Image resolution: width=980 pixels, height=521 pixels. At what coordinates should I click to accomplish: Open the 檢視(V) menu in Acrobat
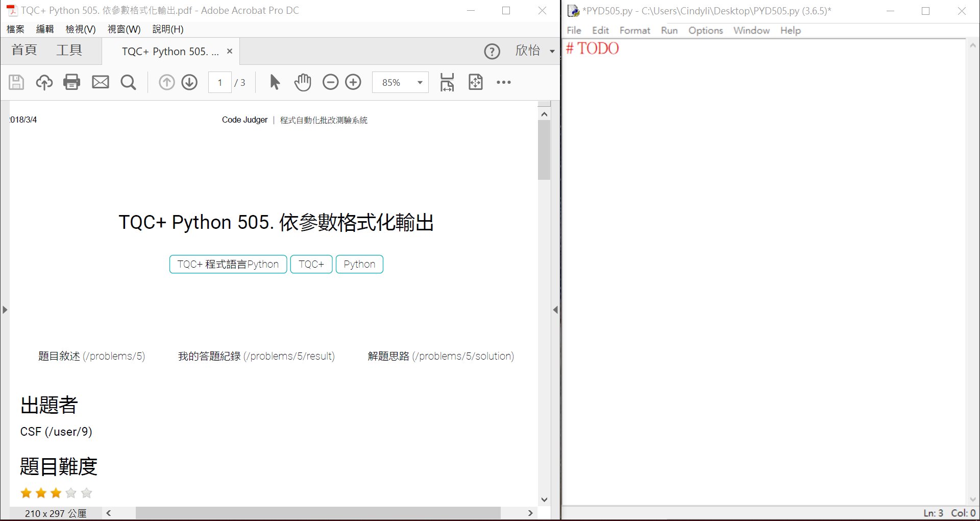81,29
